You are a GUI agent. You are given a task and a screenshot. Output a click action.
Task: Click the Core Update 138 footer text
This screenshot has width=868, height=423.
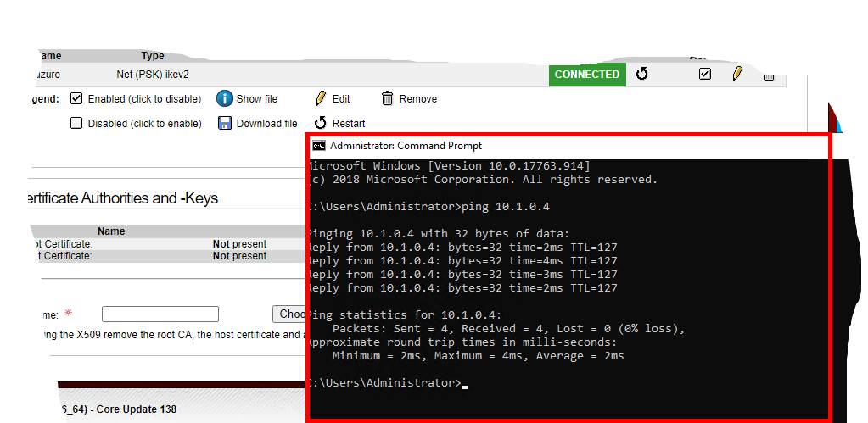pyautogui.click(x=136, y=409)
